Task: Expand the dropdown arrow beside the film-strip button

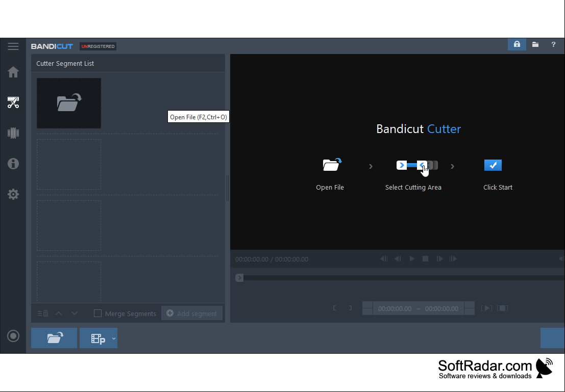Action: [114, 338]
